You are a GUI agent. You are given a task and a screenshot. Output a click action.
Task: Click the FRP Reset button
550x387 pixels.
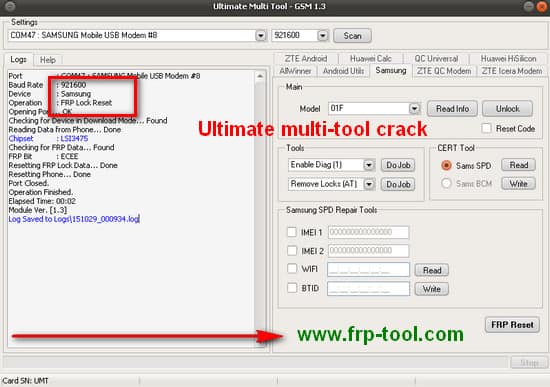pyautogui.click(x=512, y=325)
